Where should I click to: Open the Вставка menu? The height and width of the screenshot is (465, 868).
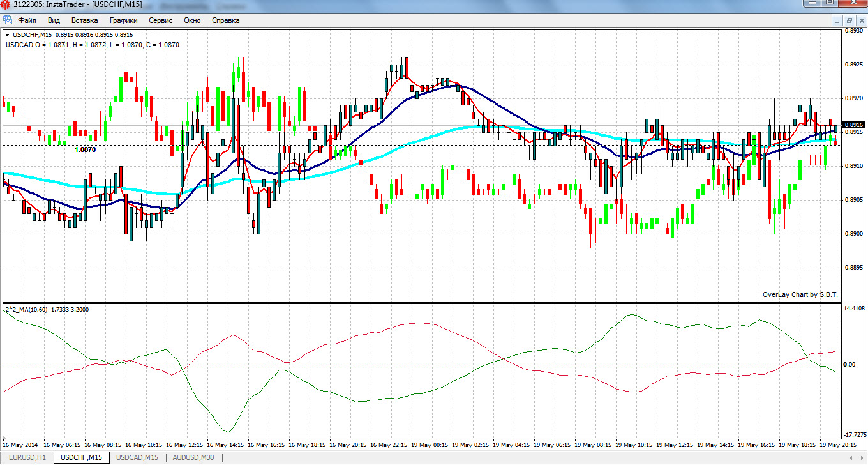pyautogui.click(x=85, y=20)
